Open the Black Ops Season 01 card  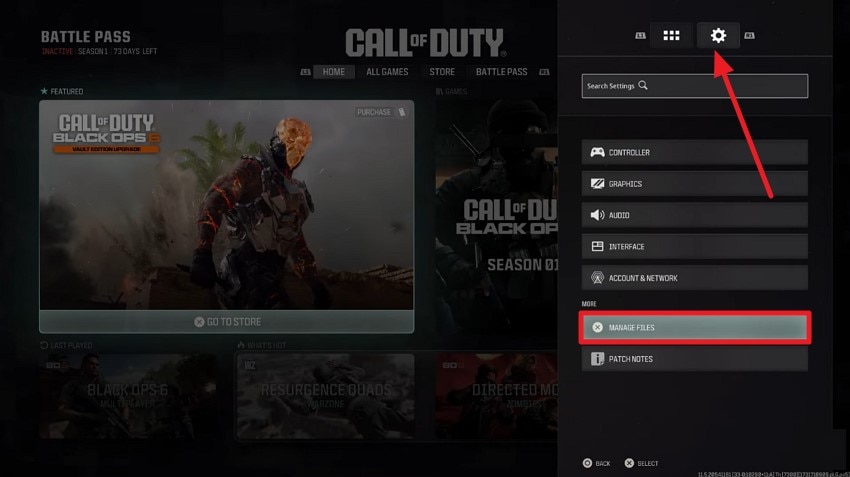coord(496,217)
